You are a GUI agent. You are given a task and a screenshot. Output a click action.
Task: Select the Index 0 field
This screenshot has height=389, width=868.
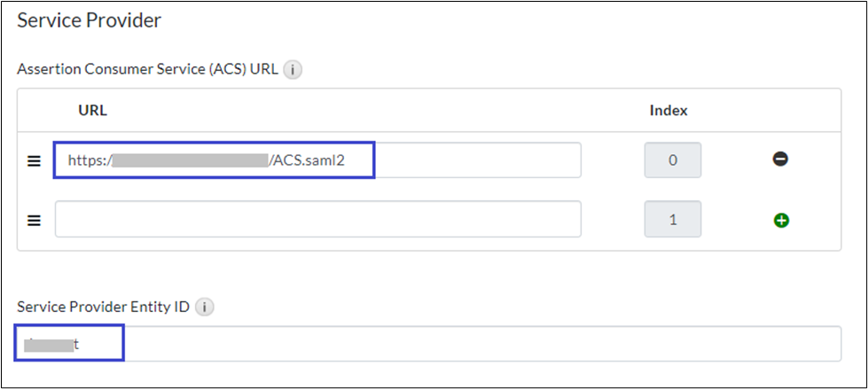point(672,160)
